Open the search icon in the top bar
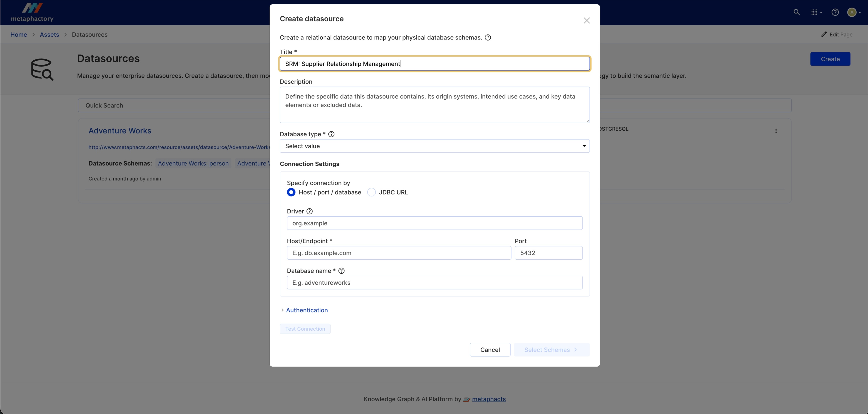Screen dimensions: 868x414 [x=797, y=13]
